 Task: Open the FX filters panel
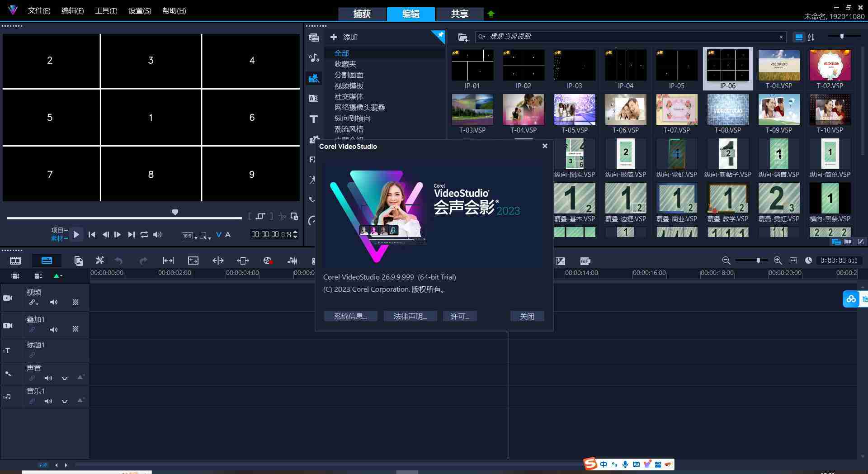pyautogui.click(x=312, y=160)
